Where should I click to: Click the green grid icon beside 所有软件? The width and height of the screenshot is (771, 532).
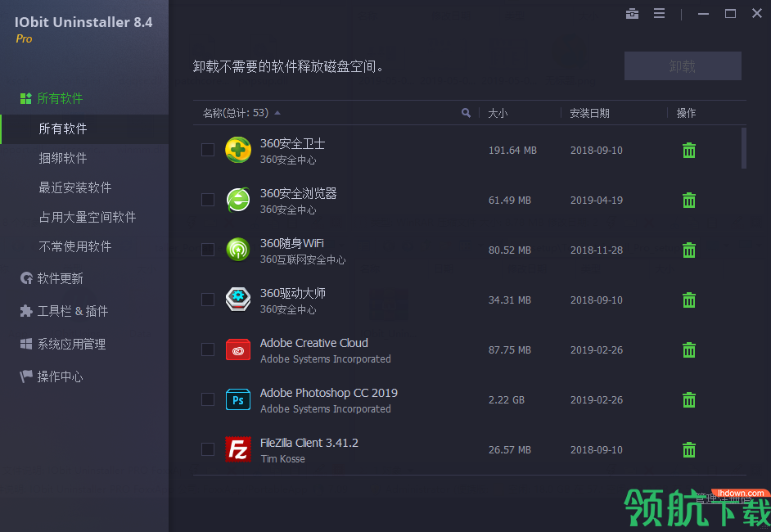coord(26,98)
